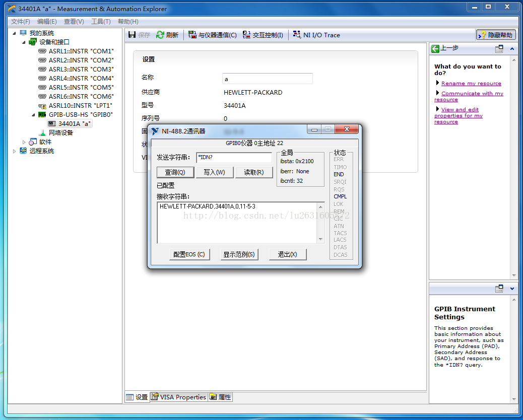This screenshot has height=420, width=523.
Task: Switch to the Attributes tab (属性)
Action: (x=220, y=397)
